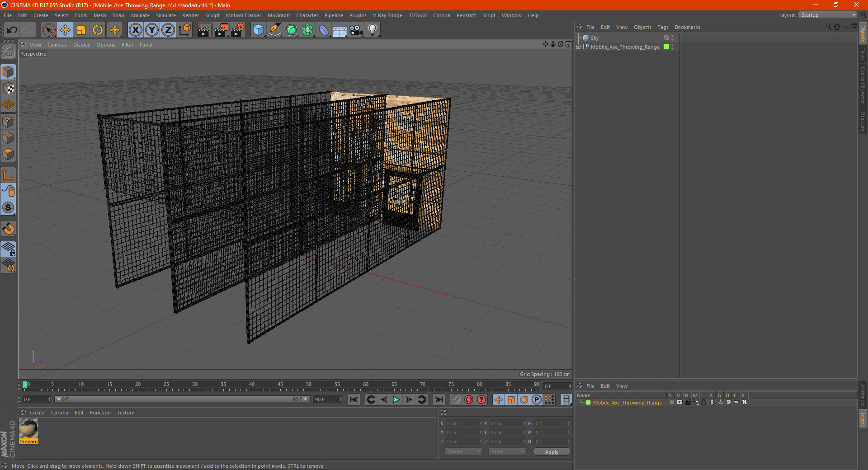Open the Simulate menu
This screenshot has height=470, width=868.
coord(166,15)
